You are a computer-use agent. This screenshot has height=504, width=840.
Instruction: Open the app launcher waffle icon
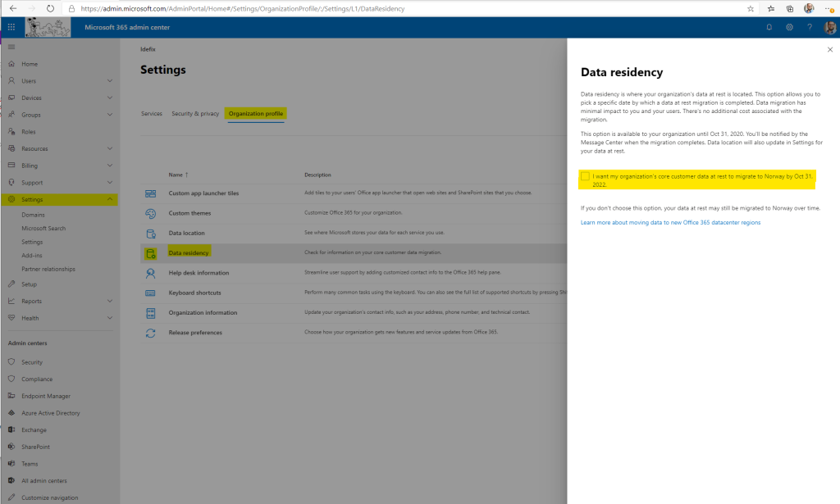coord(11,27)
